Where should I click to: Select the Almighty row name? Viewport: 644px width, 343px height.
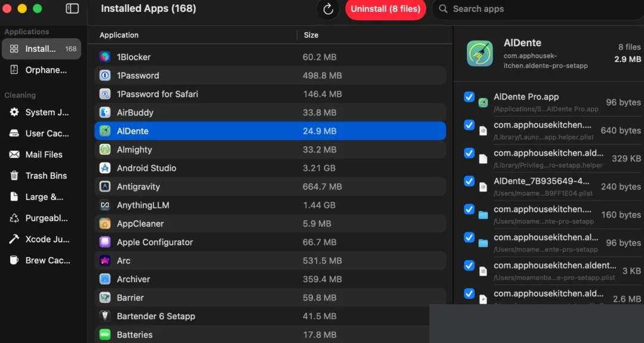(134, 149)
